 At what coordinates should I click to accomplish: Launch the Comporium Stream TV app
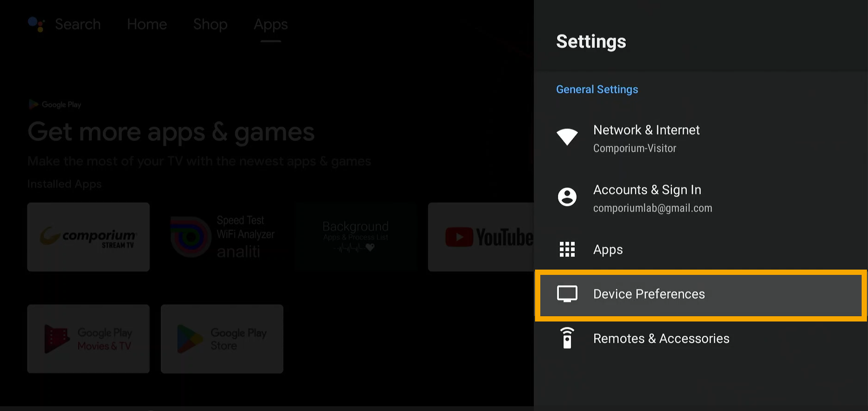[89, 237]
